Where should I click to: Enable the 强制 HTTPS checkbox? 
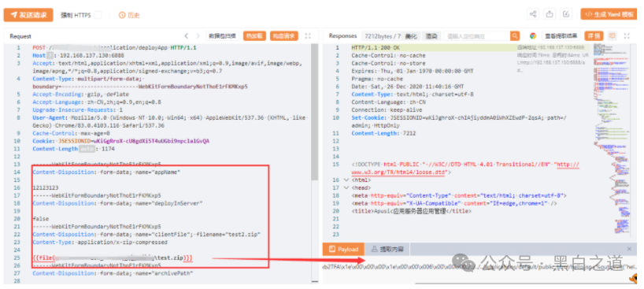point(98,15)
